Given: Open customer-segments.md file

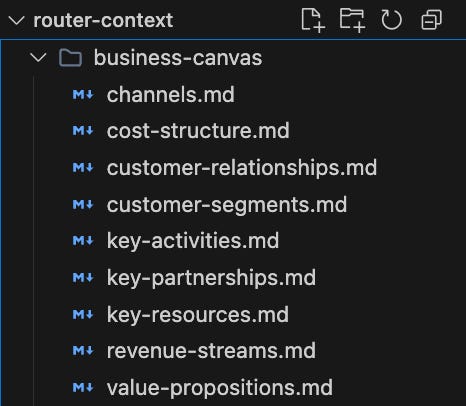Looking at the screenshot, I should click(227, 204).
